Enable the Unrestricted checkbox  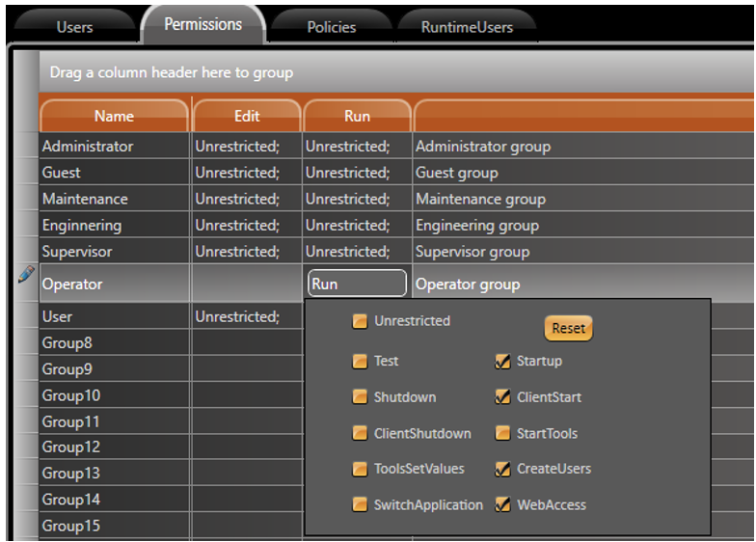click(x=360, y=321)
